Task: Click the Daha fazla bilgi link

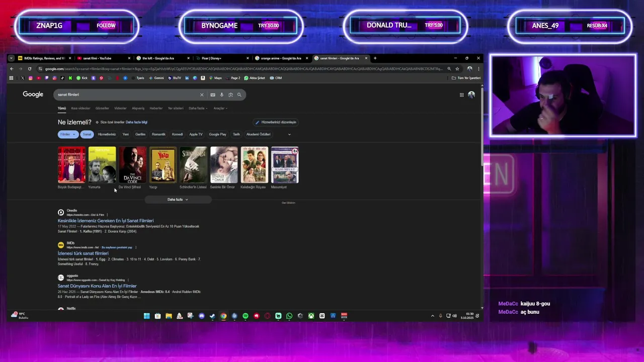Action: [136, 122]
